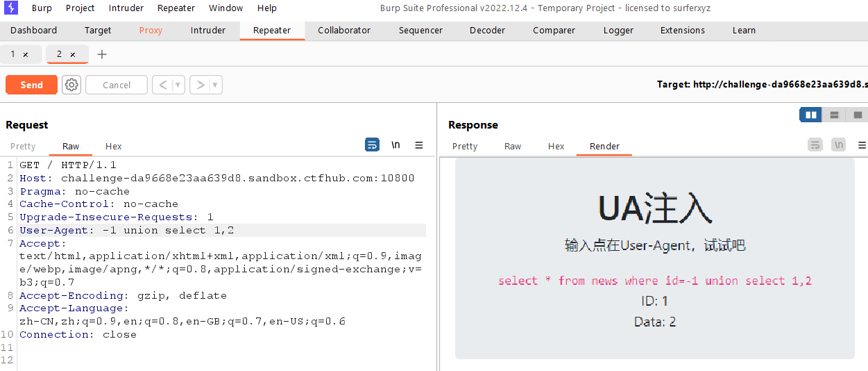
Task: Open the Repeater menu in menu bar
Action: pos(176,8)
